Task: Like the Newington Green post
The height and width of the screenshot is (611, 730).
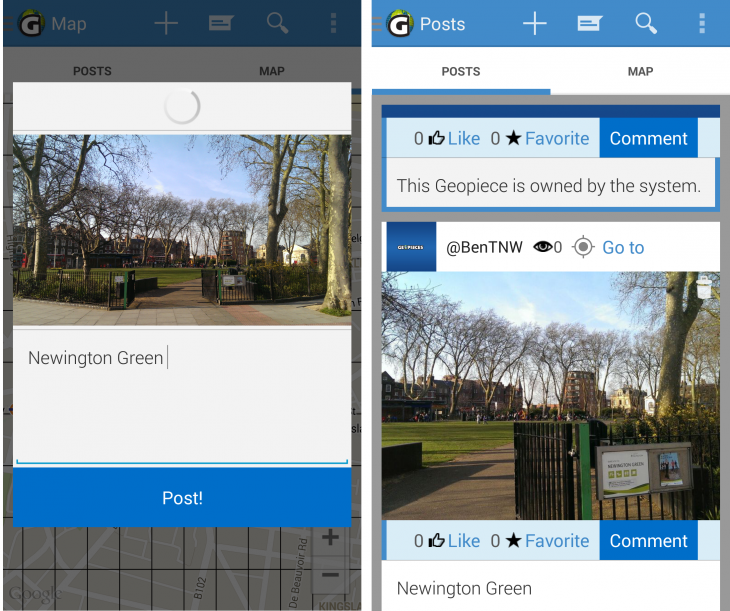Action: click(454, 541)
